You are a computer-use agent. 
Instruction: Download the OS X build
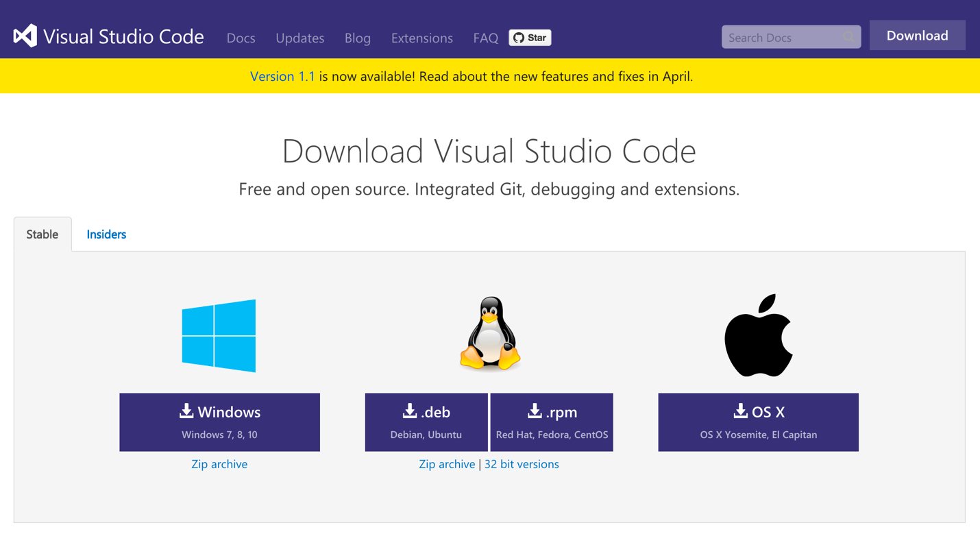(x=758, y=422)
